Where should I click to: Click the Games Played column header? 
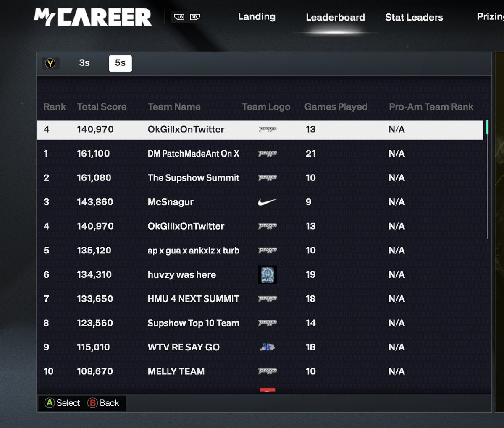[x=336, y=107]
